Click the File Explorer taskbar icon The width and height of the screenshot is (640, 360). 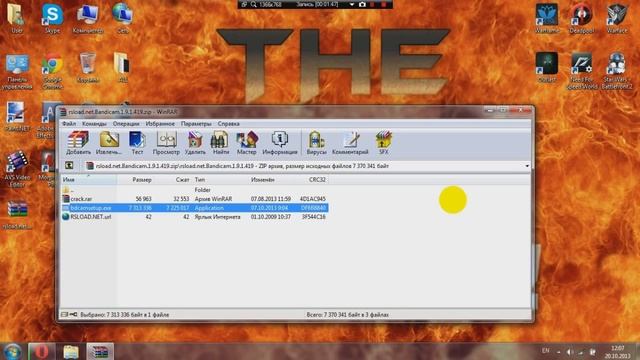point(71,351)
